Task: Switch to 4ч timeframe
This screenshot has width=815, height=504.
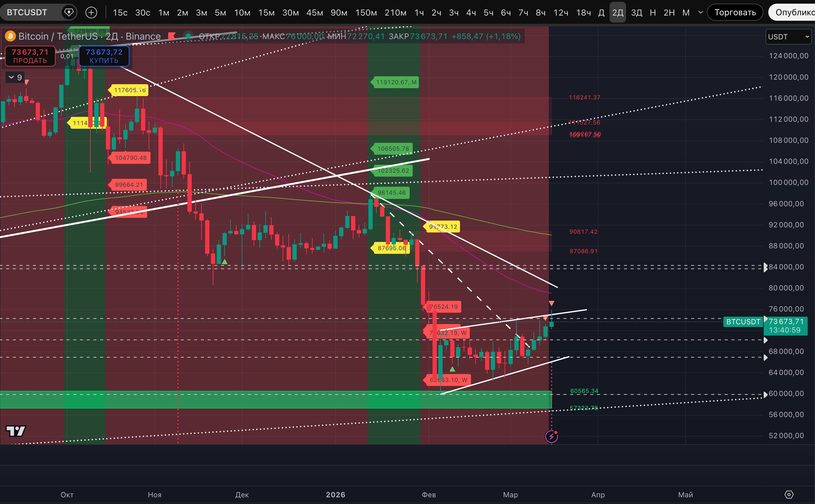Action: pos(471,13)
